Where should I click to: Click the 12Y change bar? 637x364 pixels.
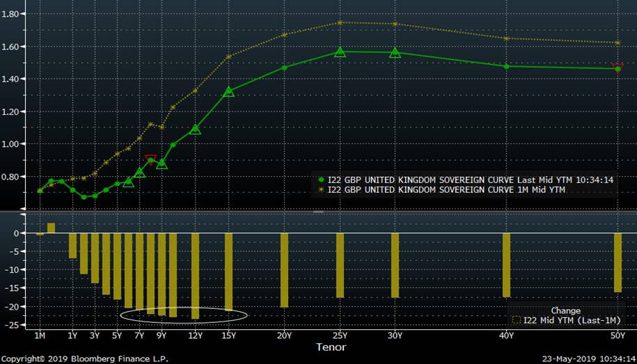point(196,276)
